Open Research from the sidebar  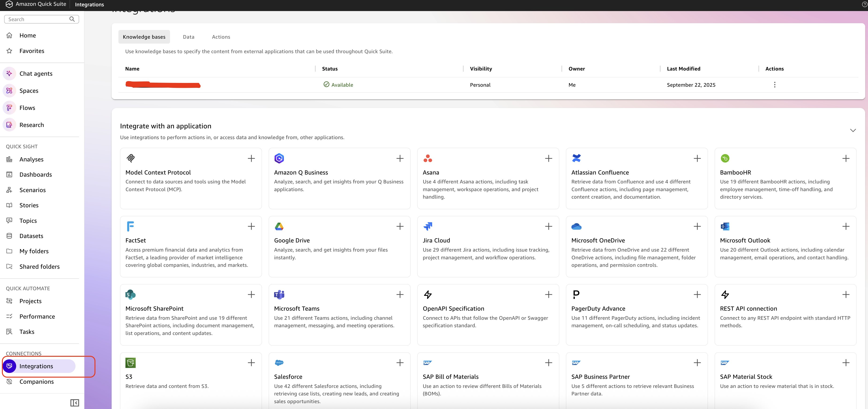(x=32, y=125)
